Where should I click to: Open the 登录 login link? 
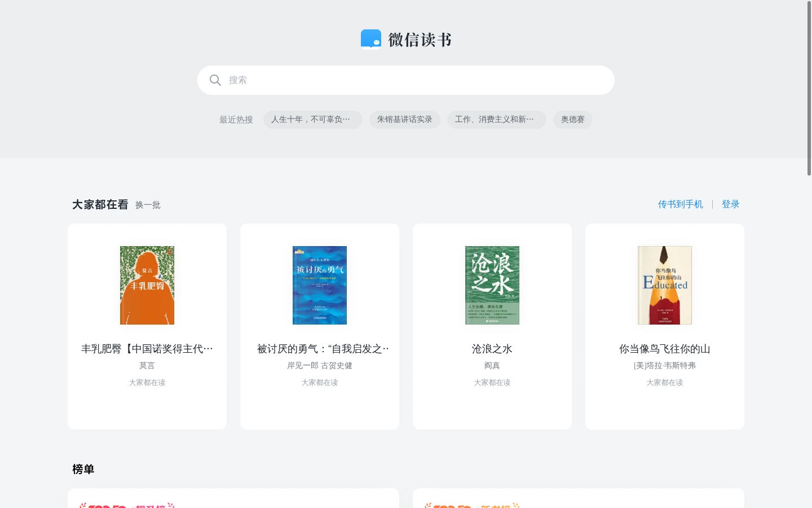[731, 204]
